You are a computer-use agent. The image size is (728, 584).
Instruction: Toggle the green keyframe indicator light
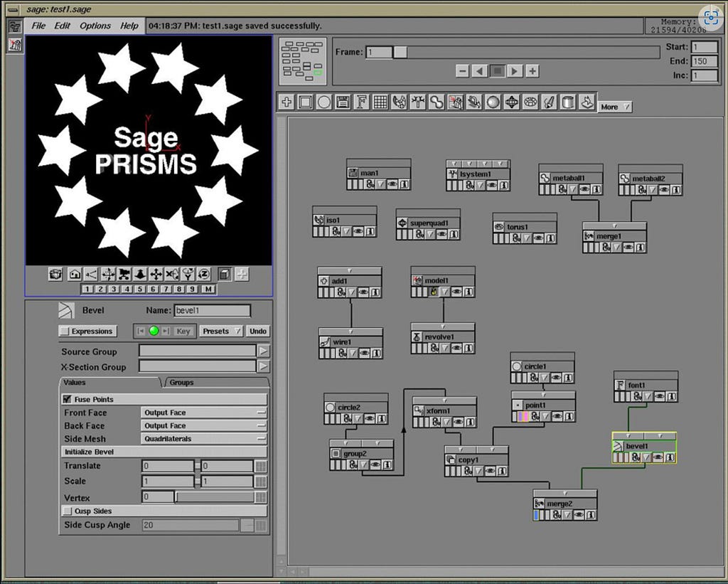coord(154,331)
